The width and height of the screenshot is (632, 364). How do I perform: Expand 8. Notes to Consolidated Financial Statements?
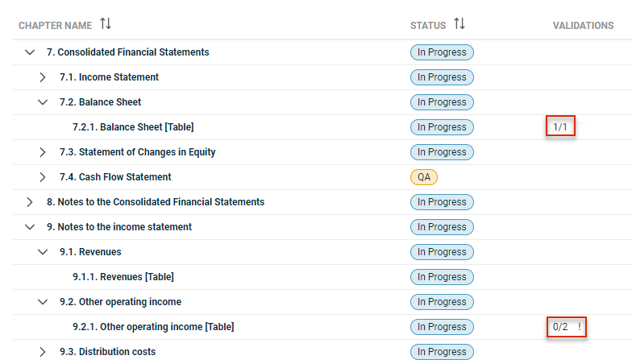coord(29,201)
